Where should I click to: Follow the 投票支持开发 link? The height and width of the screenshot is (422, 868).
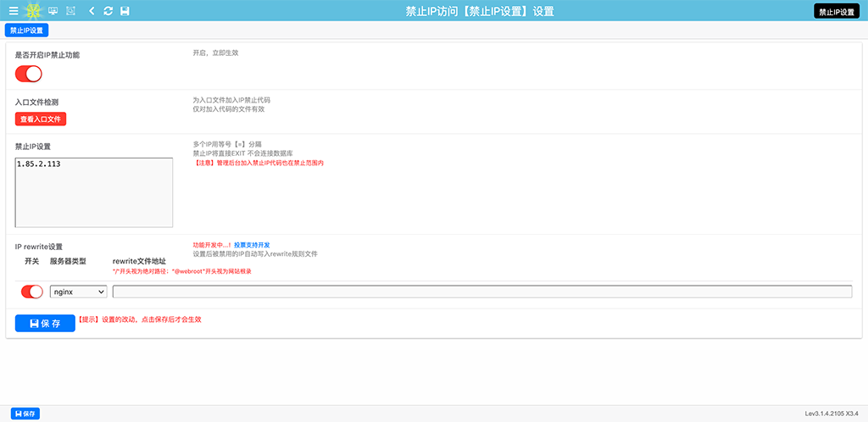tap(252, 245)
